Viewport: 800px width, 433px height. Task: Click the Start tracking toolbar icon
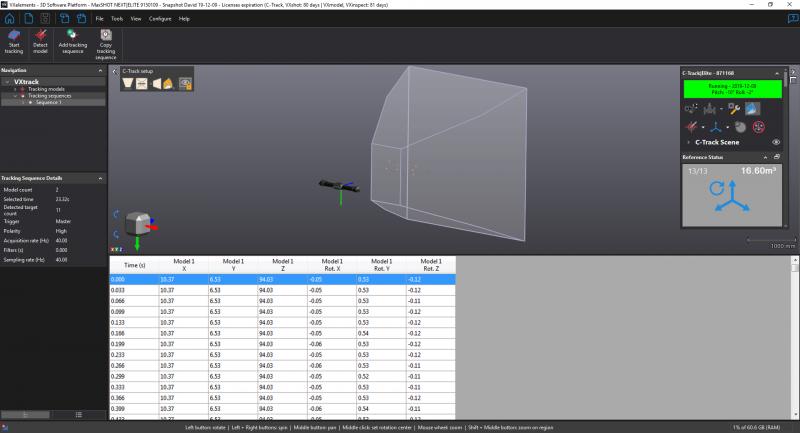(x=14, y=42)
